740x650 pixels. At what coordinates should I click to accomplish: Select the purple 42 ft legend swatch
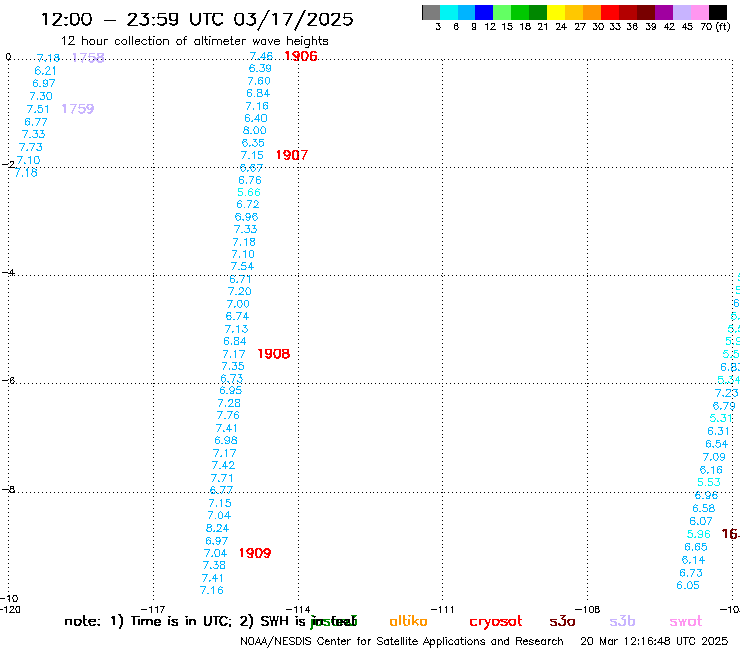click(664, 12)
